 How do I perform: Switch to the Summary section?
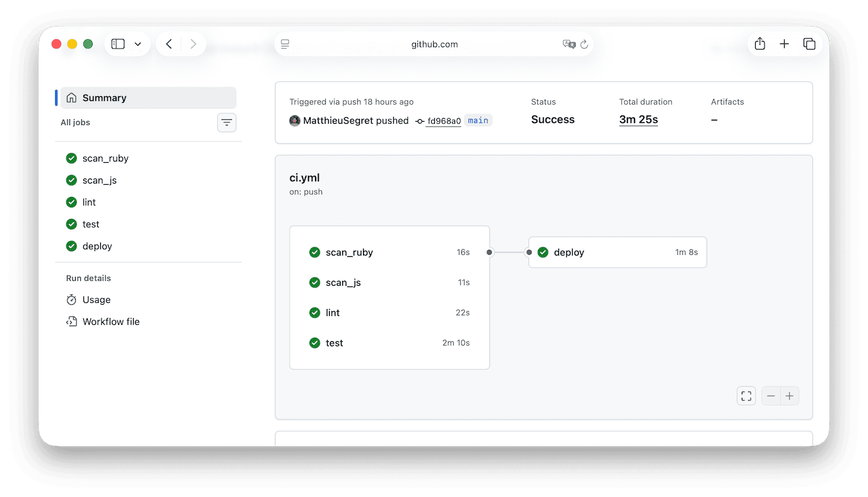coord(105,98)
